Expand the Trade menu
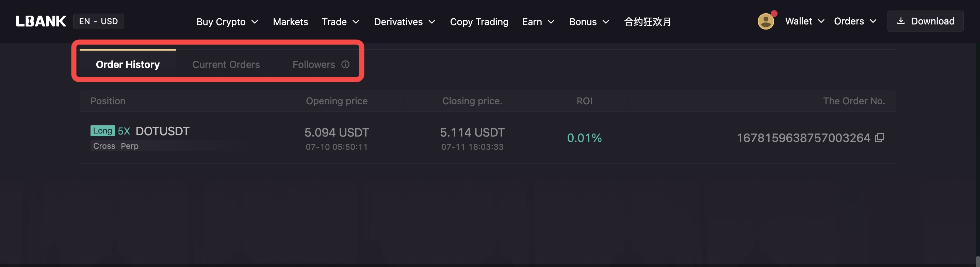Viewport: 980px width, 267px height. coord(341,22)
